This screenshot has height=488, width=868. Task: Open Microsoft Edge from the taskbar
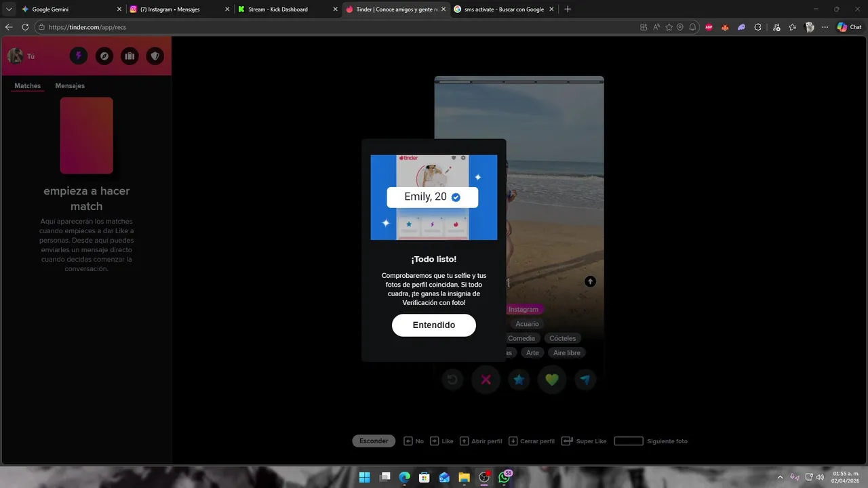(405, 477)
